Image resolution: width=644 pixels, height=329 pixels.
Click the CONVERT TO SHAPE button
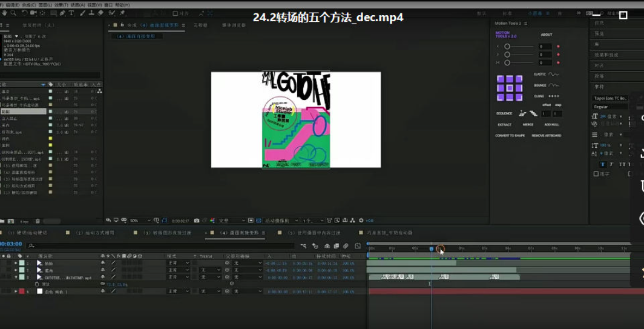(510, 135)
